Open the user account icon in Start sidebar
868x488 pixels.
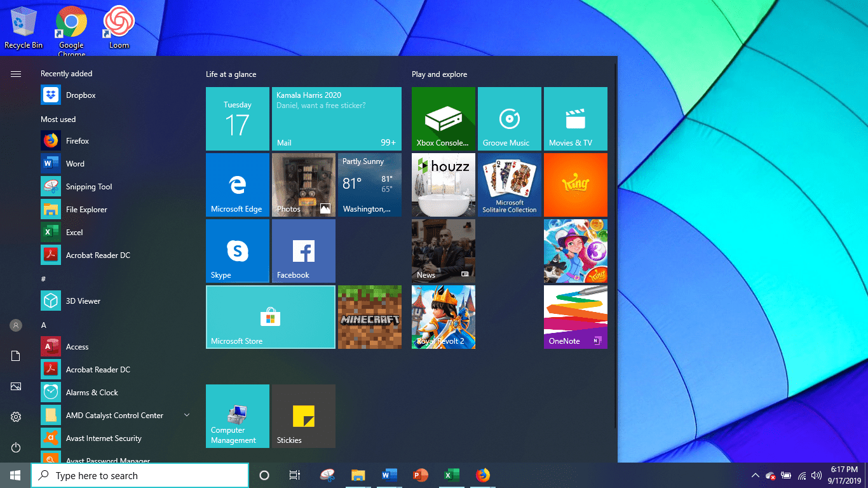pyautogui.click(x=16, y=325)
